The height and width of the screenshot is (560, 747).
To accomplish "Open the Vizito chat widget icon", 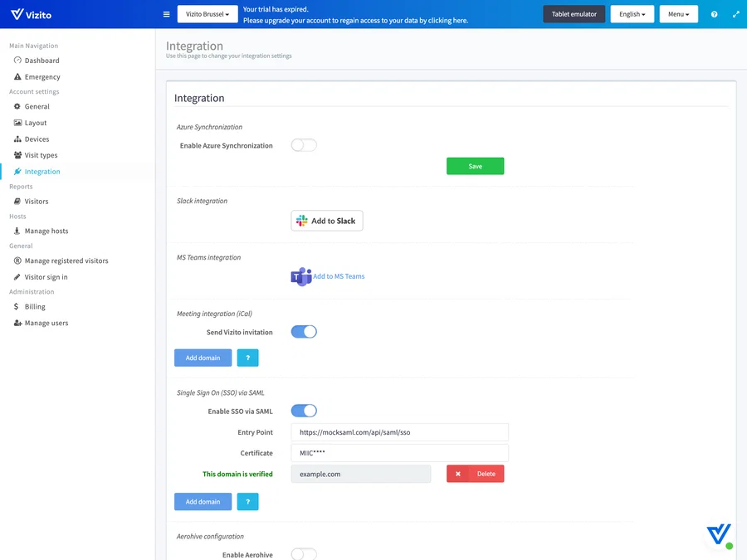I will pos(719,535).
